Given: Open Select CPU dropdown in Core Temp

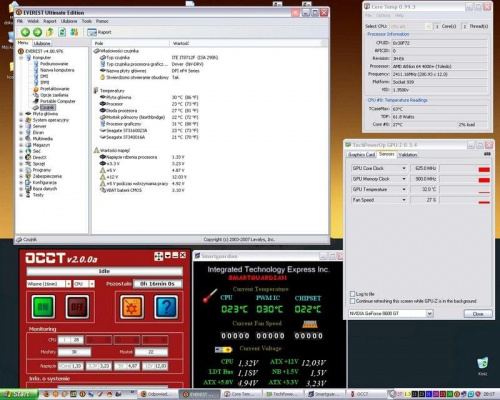Looking at the screenshot, I should click(x=428, y=26).
